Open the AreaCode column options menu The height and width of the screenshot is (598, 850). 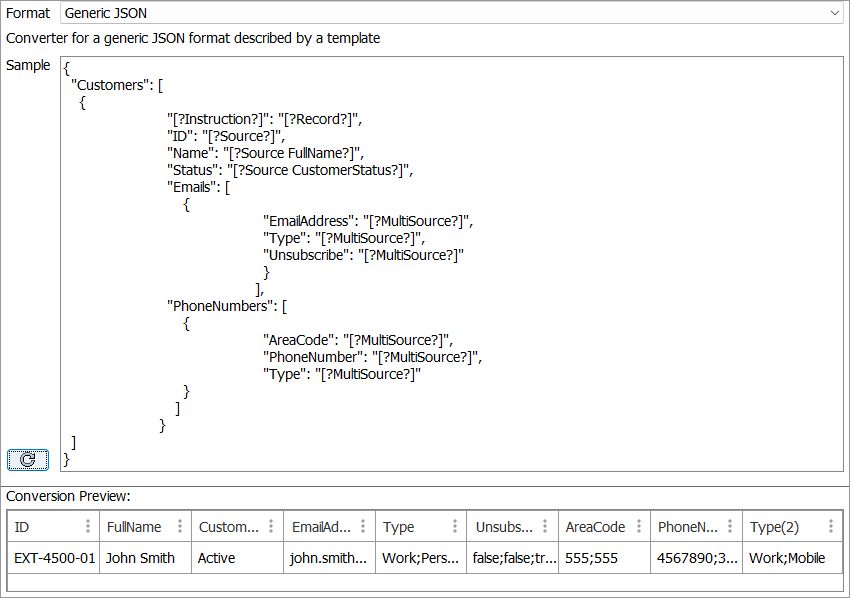(x=640, y=527)
